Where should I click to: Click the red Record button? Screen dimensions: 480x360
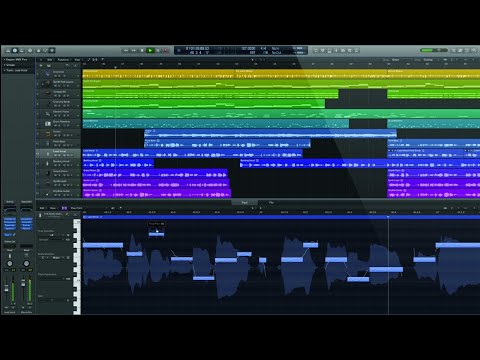click(x=166, y=50)
